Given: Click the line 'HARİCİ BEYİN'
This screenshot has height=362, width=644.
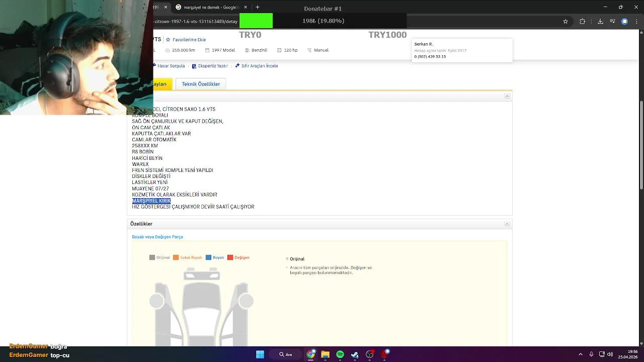Looking at the screenshot, I should click(x=147, y=158).
